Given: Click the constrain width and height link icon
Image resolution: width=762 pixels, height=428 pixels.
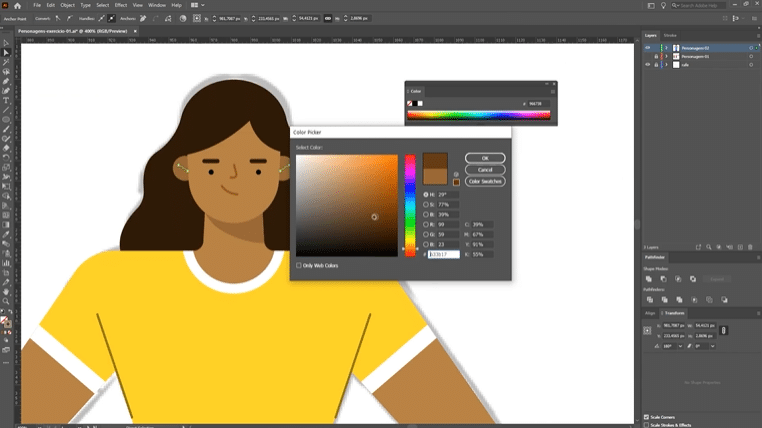Looking at the screenshot, I should (x=723, y=330).
